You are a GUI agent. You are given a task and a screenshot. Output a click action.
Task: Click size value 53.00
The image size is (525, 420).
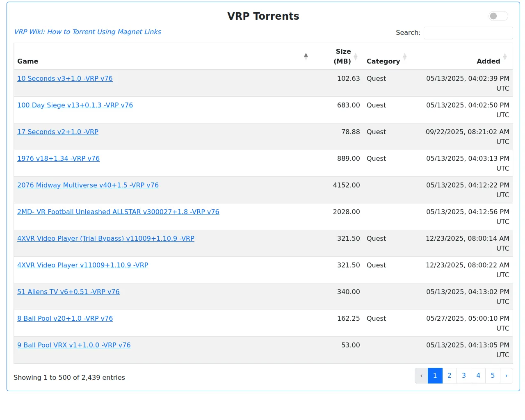coord(351,345)
